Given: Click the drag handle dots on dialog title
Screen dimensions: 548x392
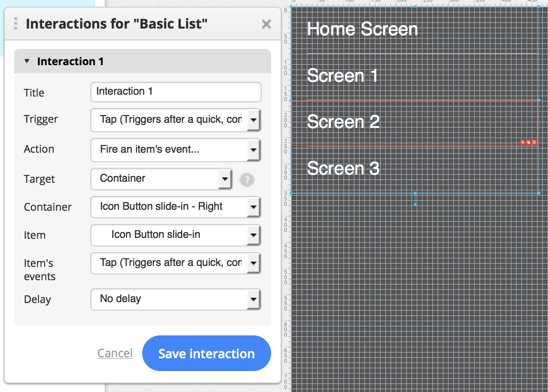Looking at the screenshot, I should coord(16,24).
